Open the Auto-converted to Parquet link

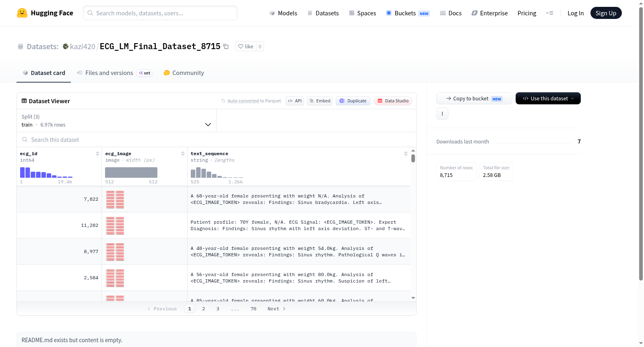tap(243, 101)
